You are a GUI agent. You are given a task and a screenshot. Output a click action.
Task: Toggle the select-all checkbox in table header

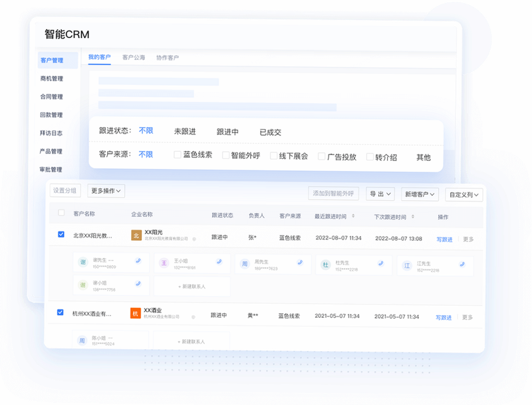pos(61,213)
